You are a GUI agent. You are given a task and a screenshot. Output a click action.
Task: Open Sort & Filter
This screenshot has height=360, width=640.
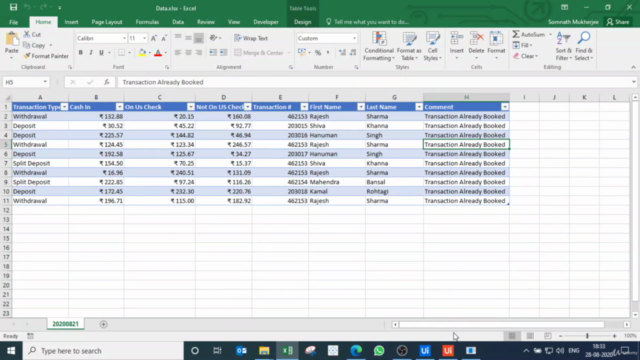pos(563,46)
